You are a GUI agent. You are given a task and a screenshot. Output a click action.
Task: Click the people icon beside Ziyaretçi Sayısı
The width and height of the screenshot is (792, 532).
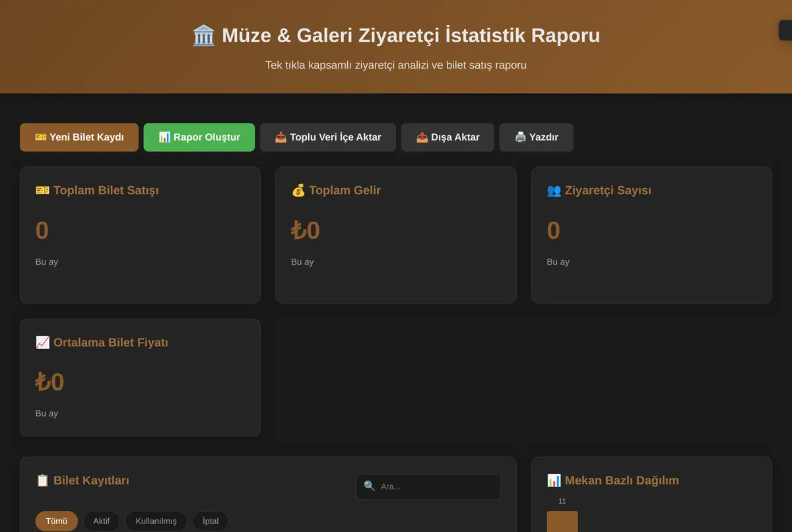[554, 190]
